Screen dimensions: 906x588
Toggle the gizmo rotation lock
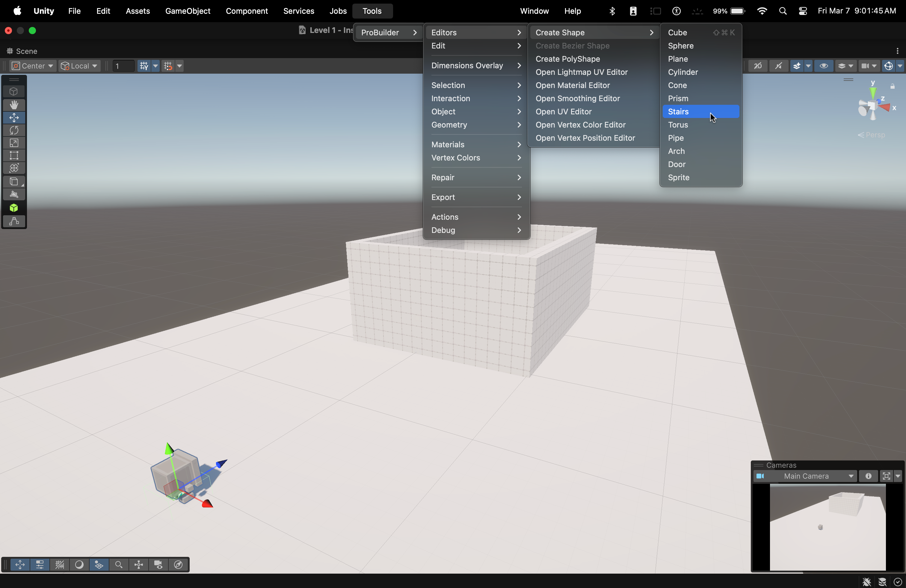(892, 86)
